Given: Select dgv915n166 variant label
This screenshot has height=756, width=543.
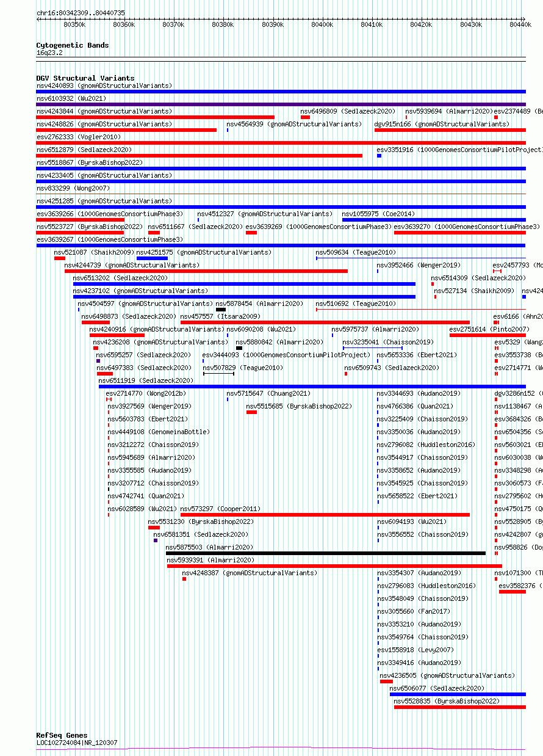Looking at the screenshot, I should [442, 124].
